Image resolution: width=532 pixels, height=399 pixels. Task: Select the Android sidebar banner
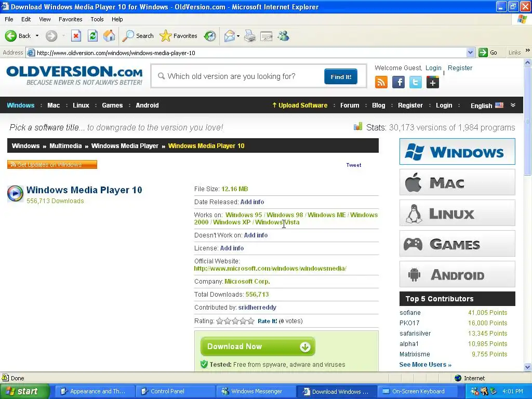point(457,274)
